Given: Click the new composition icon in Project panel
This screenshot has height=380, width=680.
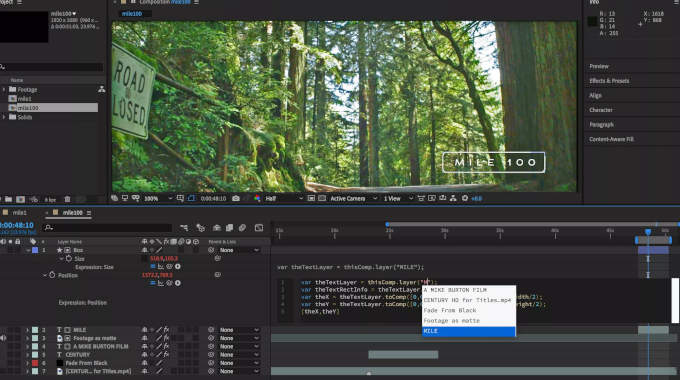Looking at the screenshot, I should coord(20,200).
